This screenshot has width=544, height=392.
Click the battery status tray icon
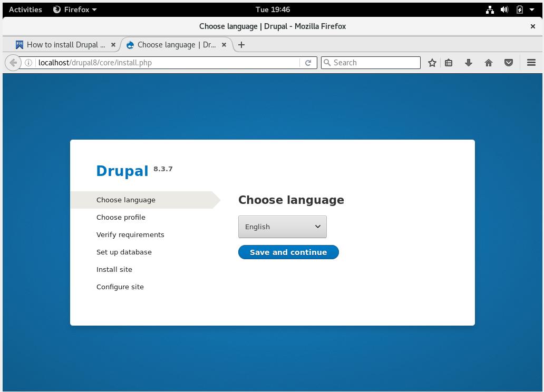pos(519,9)
